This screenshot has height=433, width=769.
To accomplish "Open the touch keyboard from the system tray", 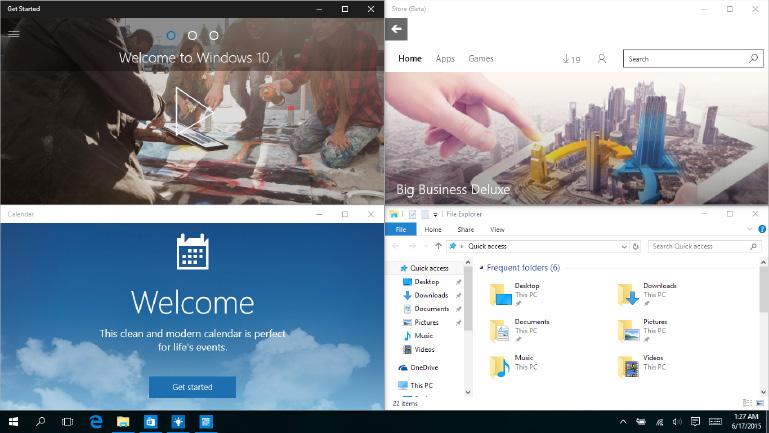I will [716, 422].
